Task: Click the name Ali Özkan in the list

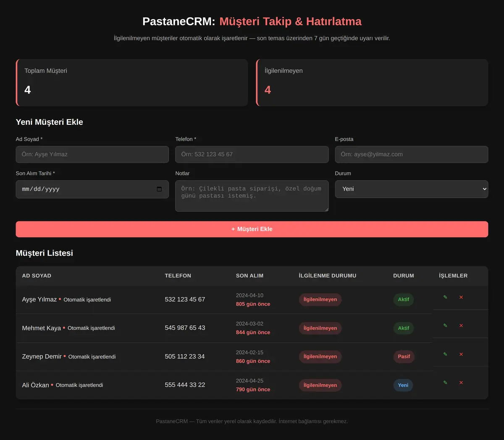Action: tap(36, 385)
